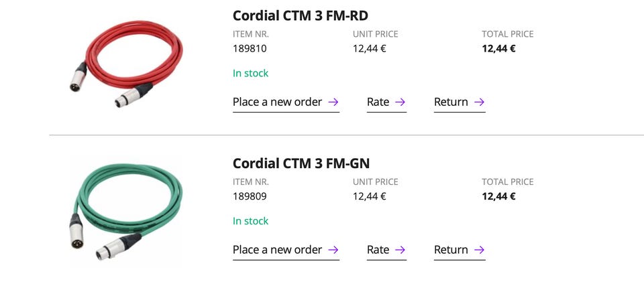Screen dimensions: 644x282
Task: Click the In stock status of the red cable
Action: 250,73
